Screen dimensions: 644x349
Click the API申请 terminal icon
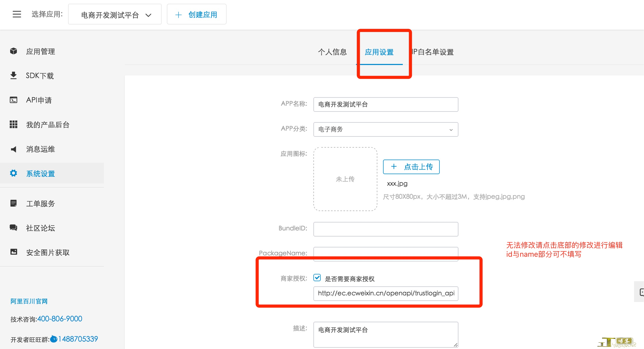(x=14, y=100)
